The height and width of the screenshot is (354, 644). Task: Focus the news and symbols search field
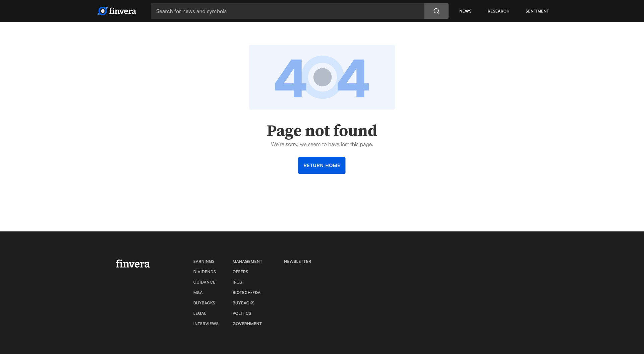(287, 11)
